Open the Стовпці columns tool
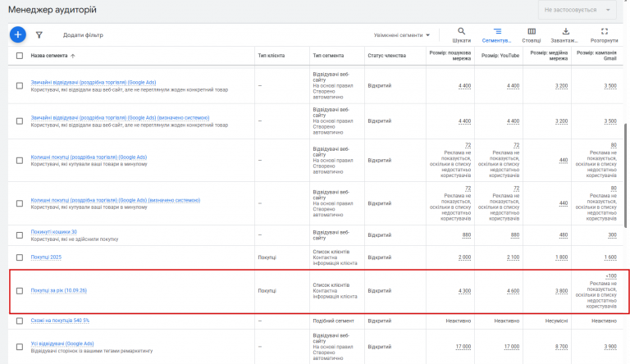Image resolution: width=630 pixels, height=364 pixels. [x=532, y=35]
